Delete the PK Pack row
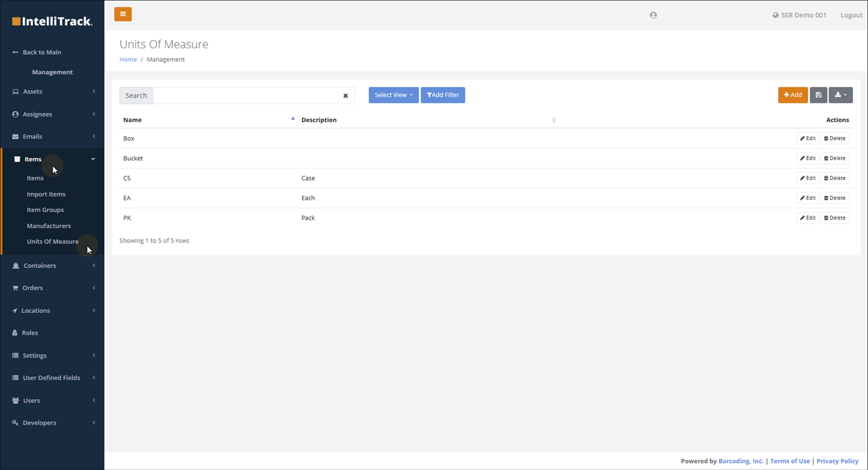The height and width of the screenshot is (470, 868). click(x=835, y=218)
